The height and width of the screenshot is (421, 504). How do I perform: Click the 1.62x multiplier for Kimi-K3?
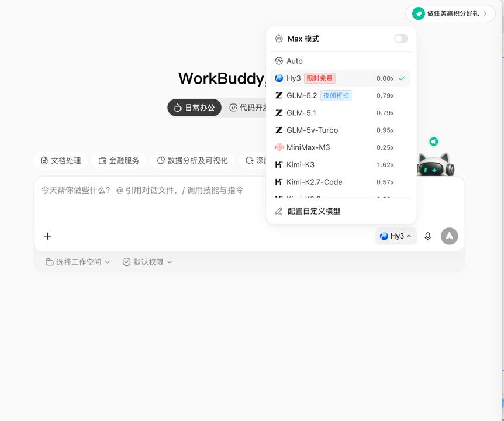coord(385,165)
